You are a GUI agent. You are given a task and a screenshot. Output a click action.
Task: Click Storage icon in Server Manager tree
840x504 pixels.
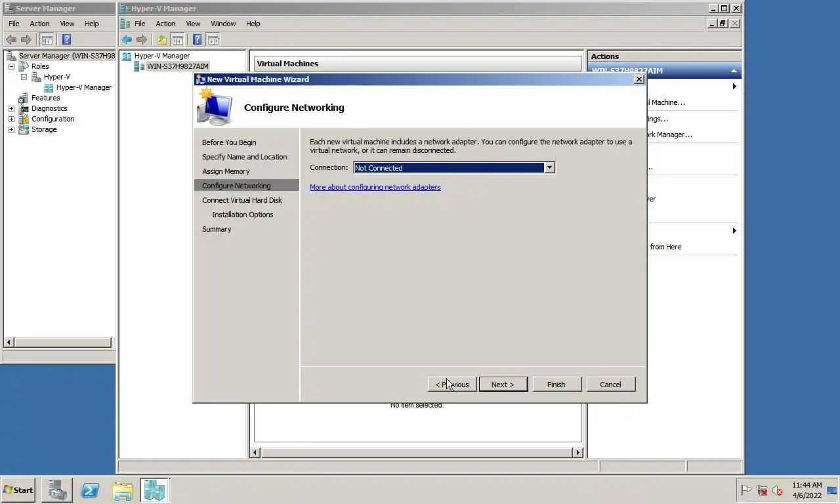coord(24,129)
